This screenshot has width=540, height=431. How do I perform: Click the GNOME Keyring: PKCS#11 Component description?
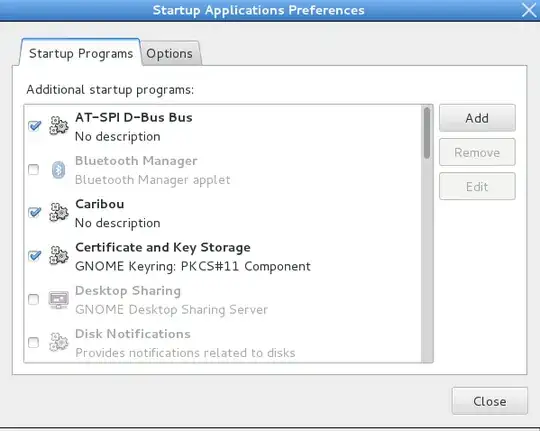pyautogui.click(x=193, y=267)
